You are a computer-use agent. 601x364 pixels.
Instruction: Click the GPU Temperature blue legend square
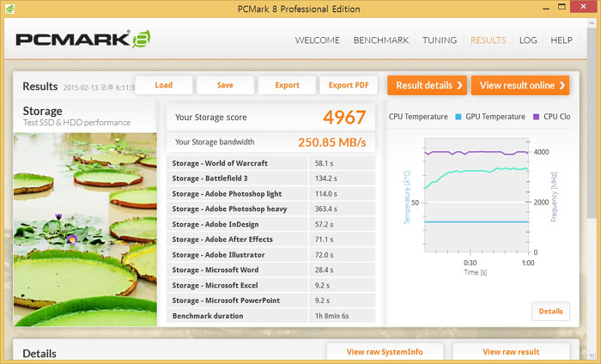pyautogui.click(x=458, y=117)
